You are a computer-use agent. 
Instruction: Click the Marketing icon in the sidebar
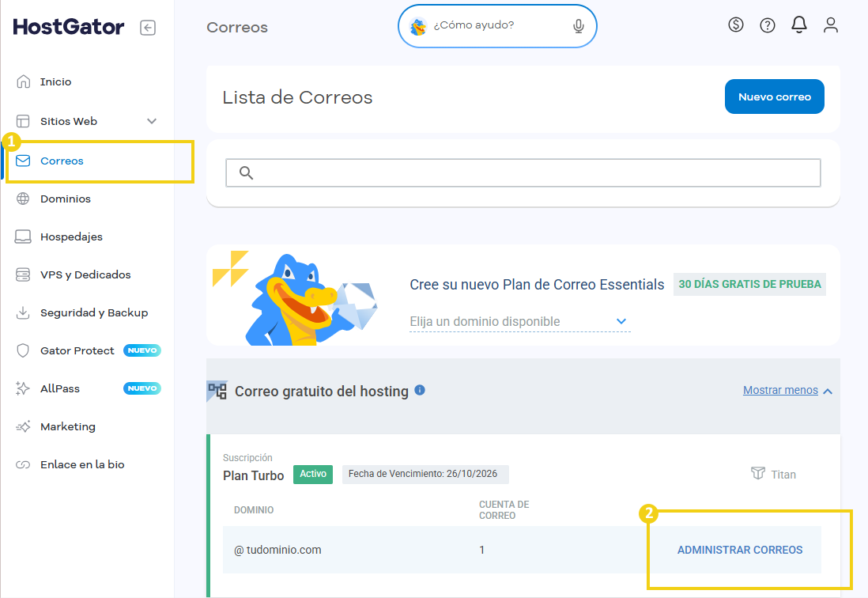pos(23,426)
